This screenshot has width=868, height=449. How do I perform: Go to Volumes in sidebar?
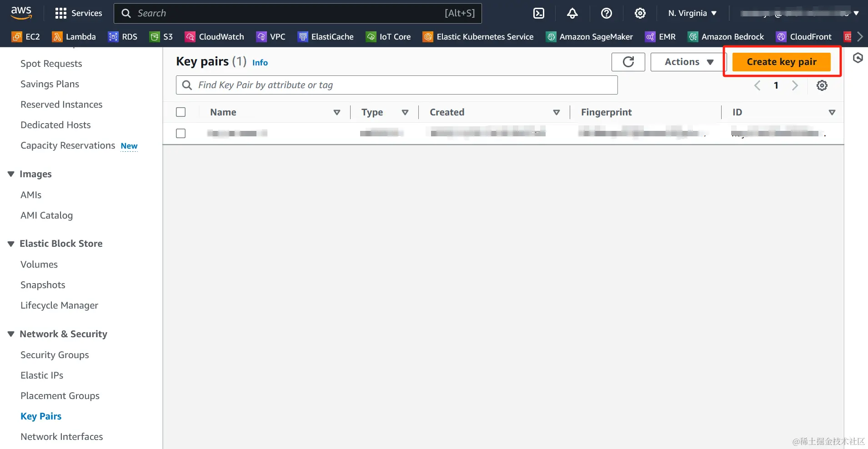pyautogui.click(x=39, y=264)
